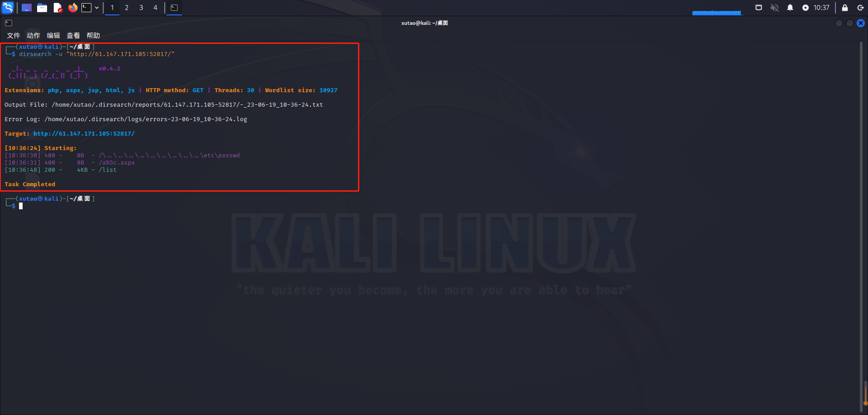The height and width of the screenshot is (415, 868).
Task: Click the etc\passwd 400 result line
Action: pos(122,156)
